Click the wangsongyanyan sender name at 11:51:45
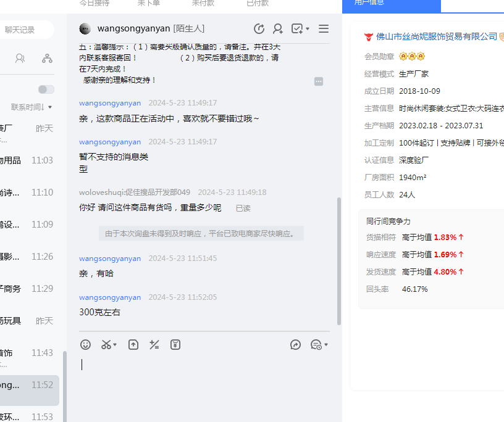This screenshot has width=504, height=422. coord(110,259)
